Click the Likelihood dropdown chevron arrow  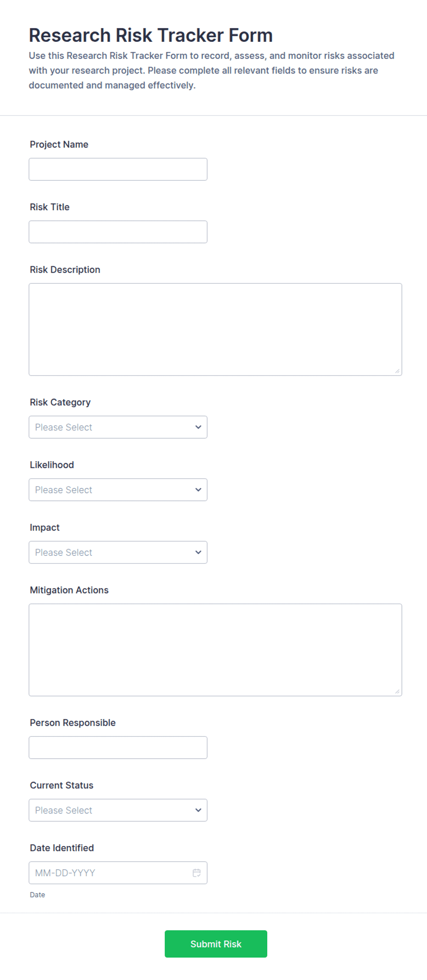tap(198, 490)
